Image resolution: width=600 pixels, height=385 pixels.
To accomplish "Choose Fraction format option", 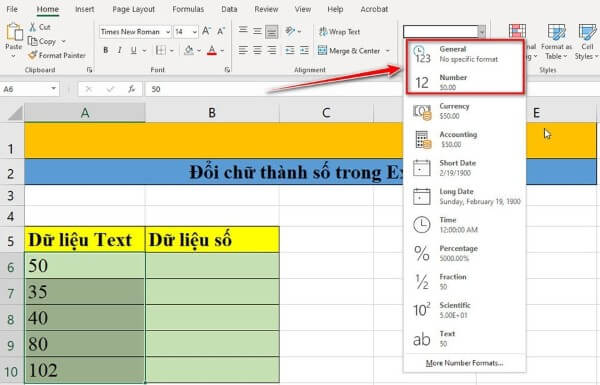I will 465,281.
